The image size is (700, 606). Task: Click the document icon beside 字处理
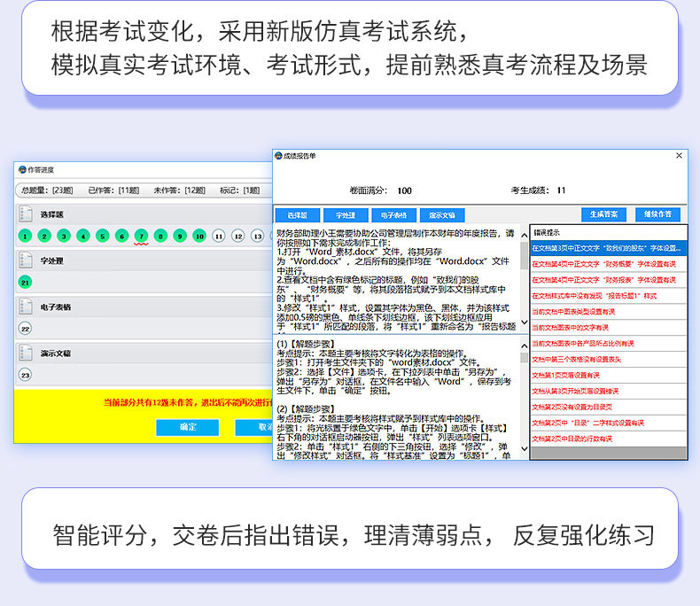tap(26, 260)
